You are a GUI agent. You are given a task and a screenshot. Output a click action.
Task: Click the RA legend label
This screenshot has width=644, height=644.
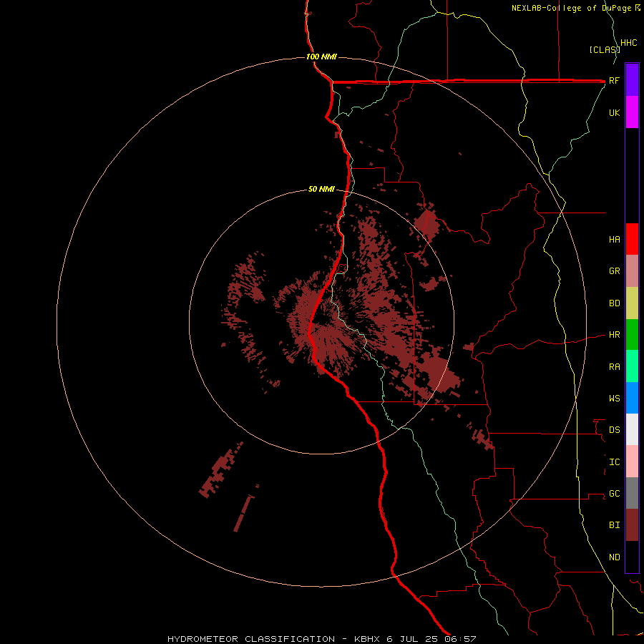[614, 366]
